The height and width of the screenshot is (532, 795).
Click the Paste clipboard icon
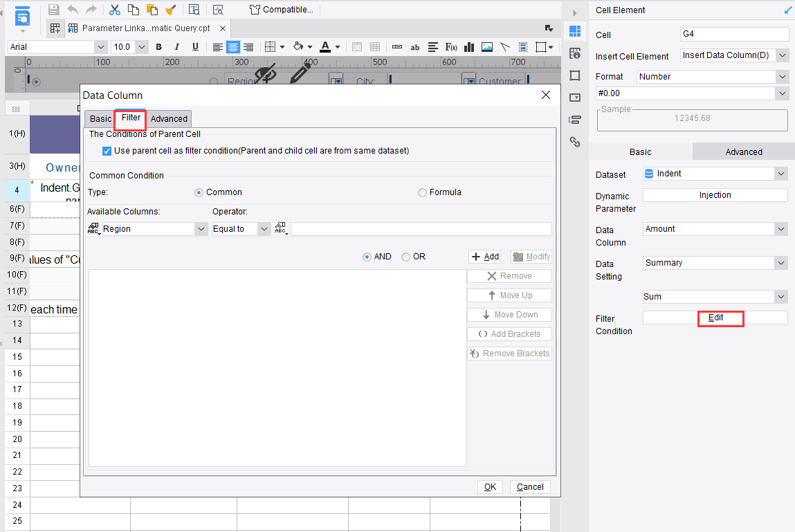[x=152, y=9]
